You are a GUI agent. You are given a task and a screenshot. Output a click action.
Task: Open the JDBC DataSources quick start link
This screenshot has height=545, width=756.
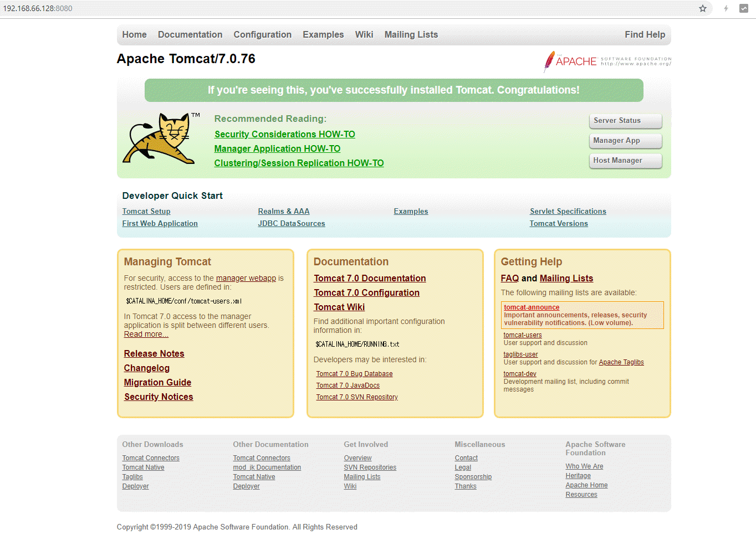coord(292,224)
